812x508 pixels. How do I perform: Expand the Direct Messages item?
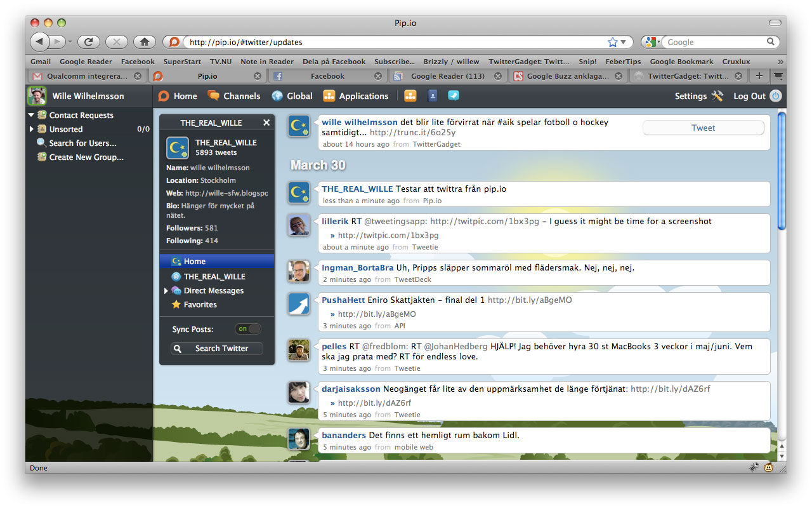tap(166, 291)
